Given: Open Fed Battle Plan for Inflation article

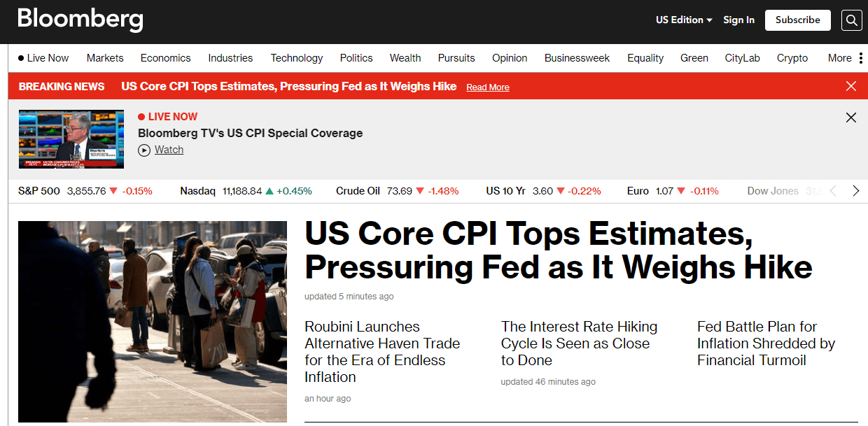Looking at the screenshot, I should click(766, 343).
